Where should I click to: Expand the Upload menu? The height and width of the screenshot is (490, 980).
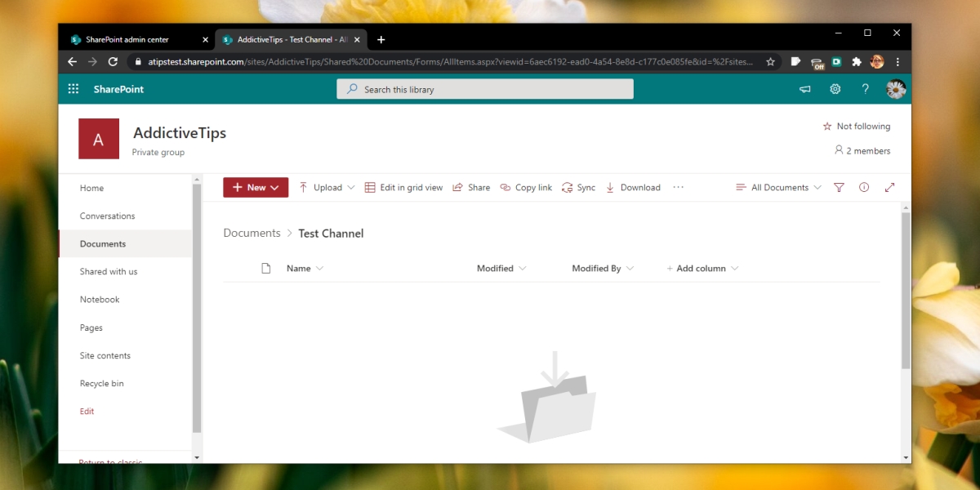coord(327,188)
